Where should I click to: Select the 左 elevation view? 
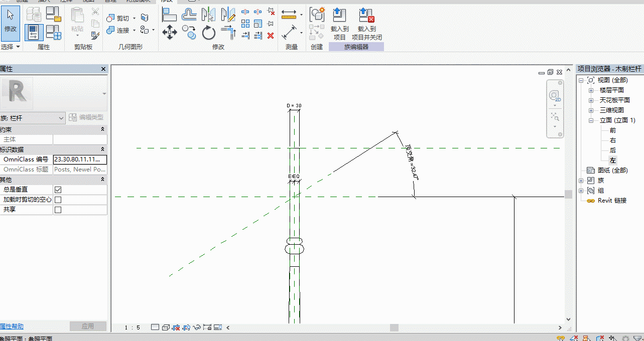click(613, 160)
